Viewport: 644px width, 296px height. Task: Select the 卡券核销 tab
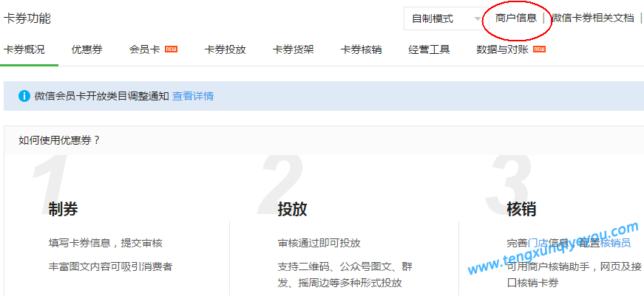(361, 50)
